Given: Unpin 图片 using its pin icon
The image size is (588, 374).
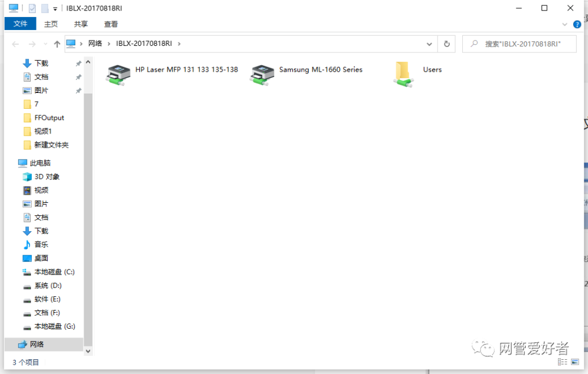Looking at the screenshot, I should (x=78, y=91).
